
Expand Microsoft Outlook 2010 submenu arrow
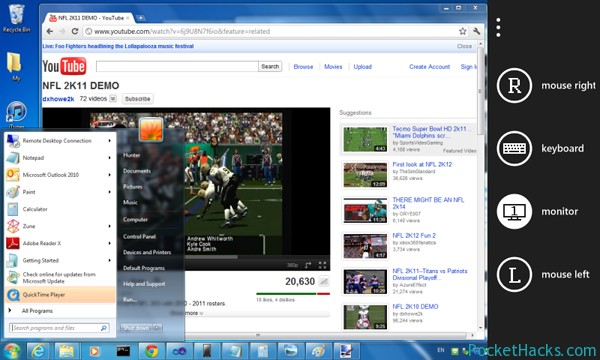click(x=109, y=175)
